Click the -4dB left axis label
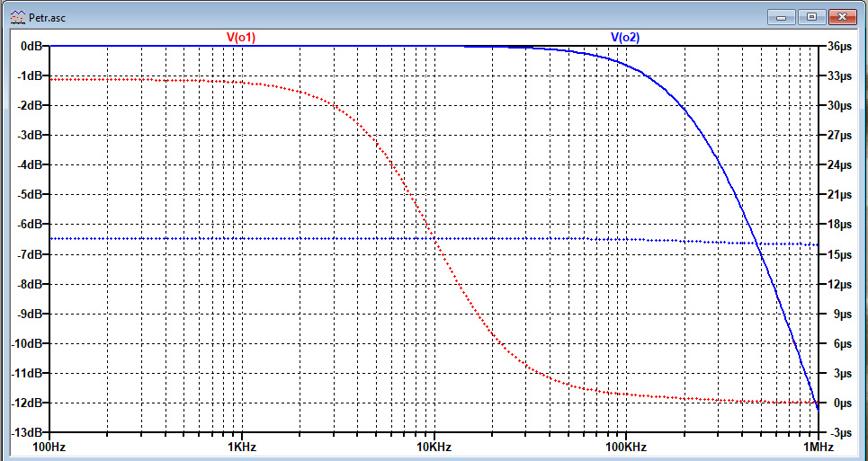The image size is (868, 461). point(28,165)
